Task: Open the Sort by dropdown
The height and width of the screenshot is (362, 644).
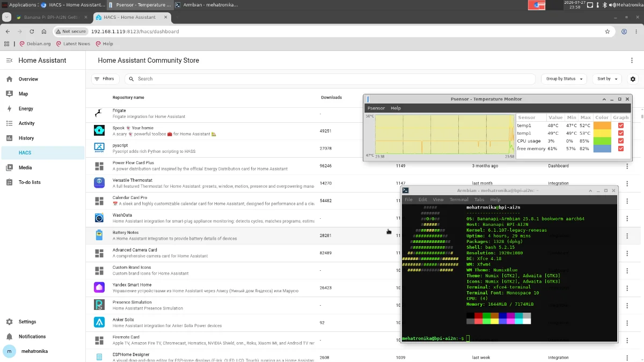Action: [608, 79]
